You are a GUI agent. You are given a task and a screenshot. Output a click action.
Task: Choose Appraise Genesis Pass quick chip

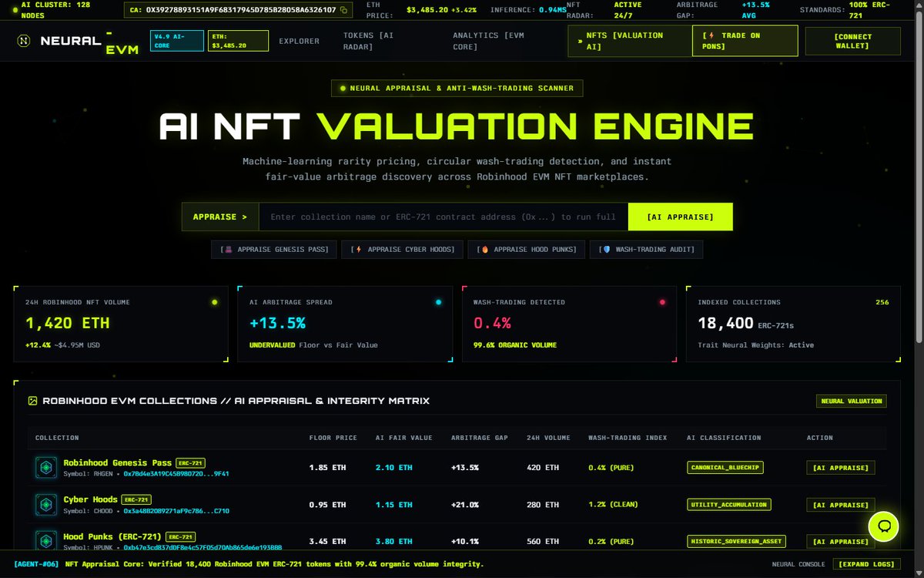pyautogui.click(x=274, y=250)
